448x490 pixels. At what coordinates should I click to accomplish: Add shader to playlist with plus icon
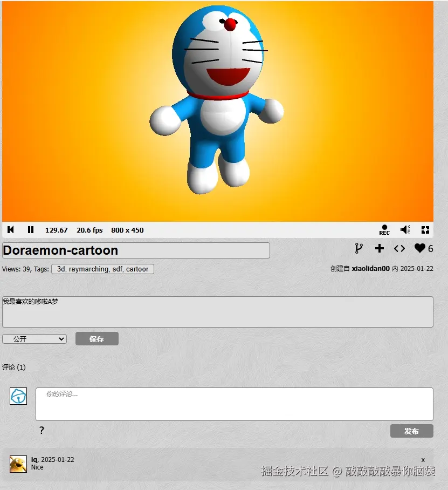click(380, 248)
